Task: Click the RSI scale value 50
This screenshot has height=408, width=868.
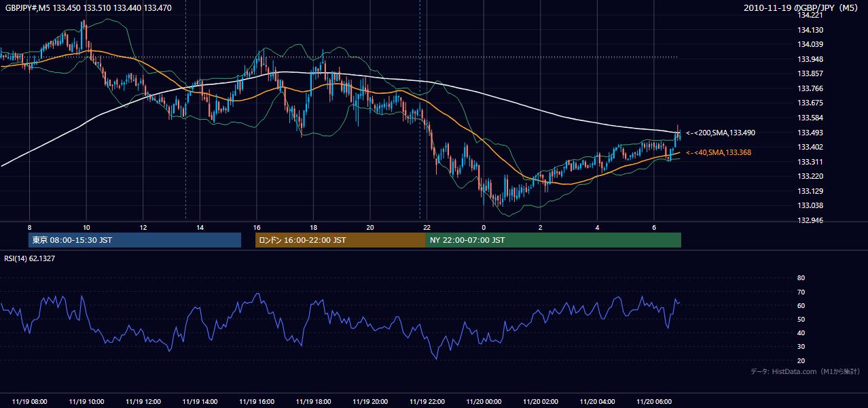Action: coord(801,319)
